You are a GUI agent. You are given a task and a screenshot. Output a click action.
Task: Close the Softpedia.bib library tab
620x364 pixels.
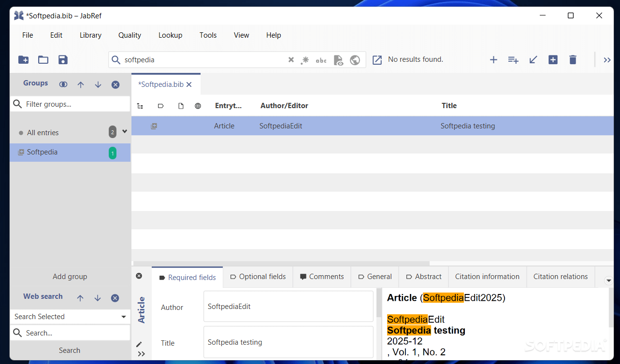pyautogui.click(x=189, y=84)
